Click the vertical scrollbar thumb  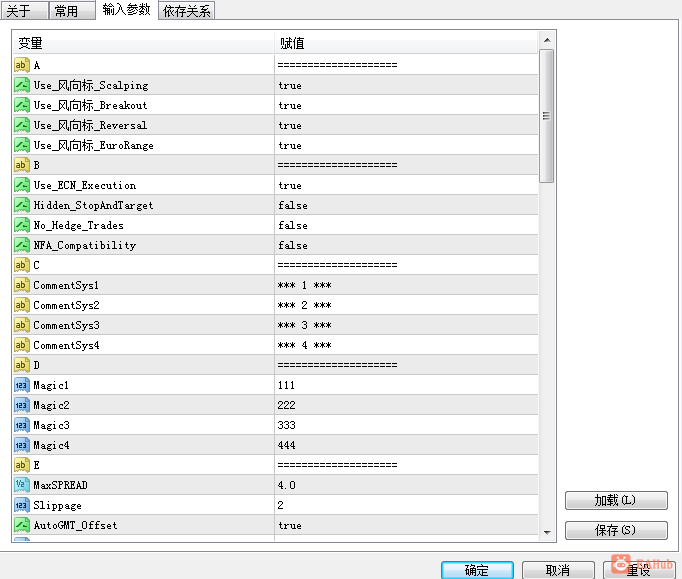(547, 116)
